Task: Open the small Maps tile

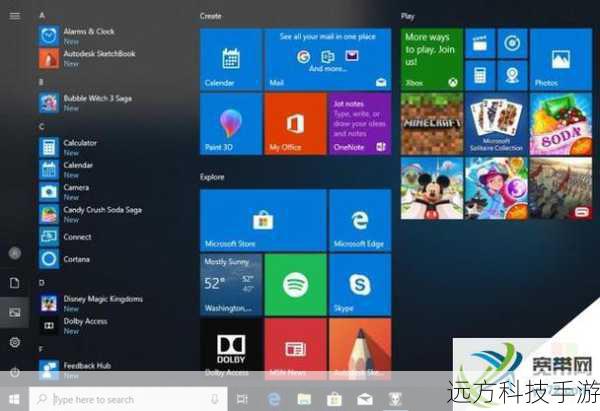Action: 512,75
